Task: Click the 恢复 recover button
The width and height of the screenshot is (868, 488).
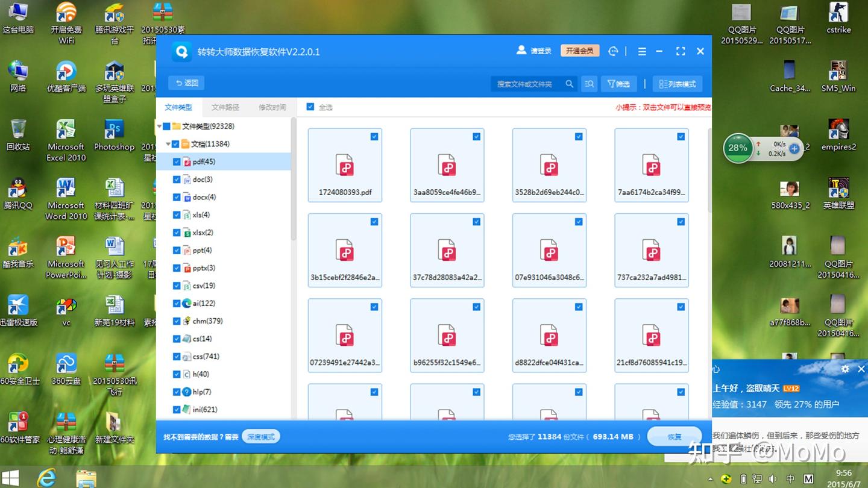Action: (675, 437)
